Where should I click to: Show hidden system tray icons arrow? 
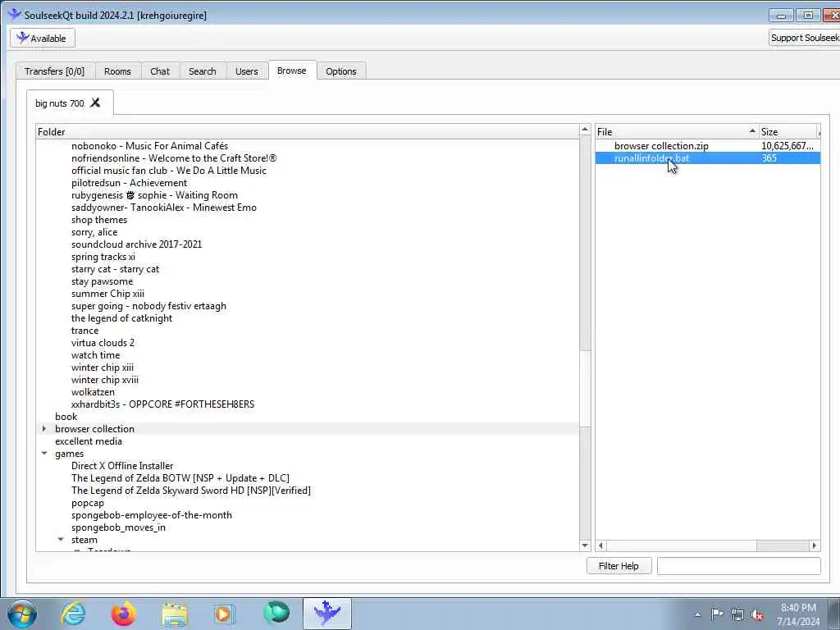(x=697, y=614)
